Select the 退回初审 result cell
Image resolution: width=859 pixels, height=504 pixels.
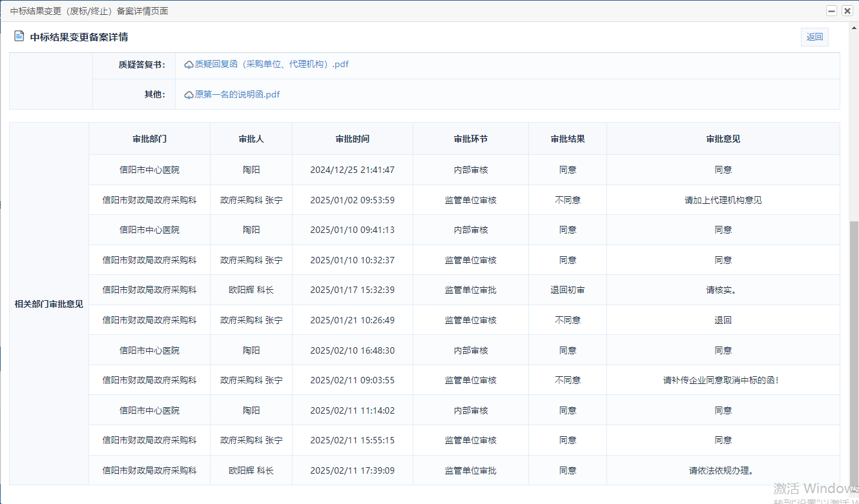(568, 290)
